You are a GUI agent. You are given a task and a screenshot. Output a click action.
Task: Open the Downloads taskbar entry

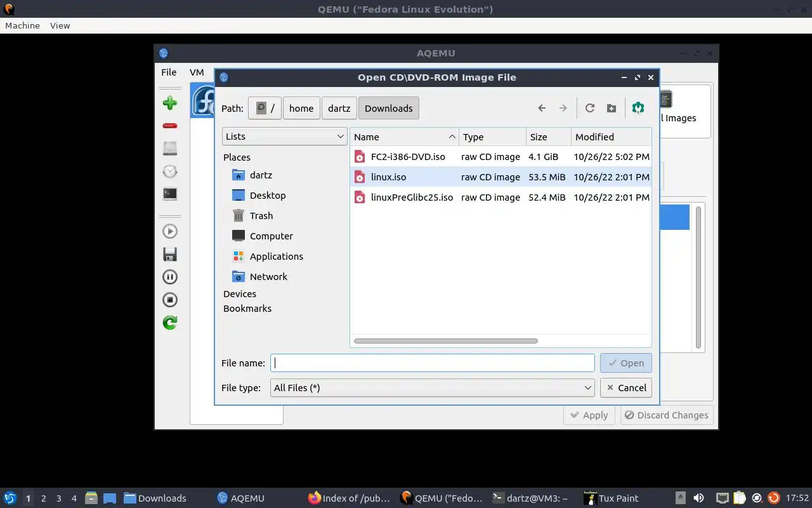[155, 498]
